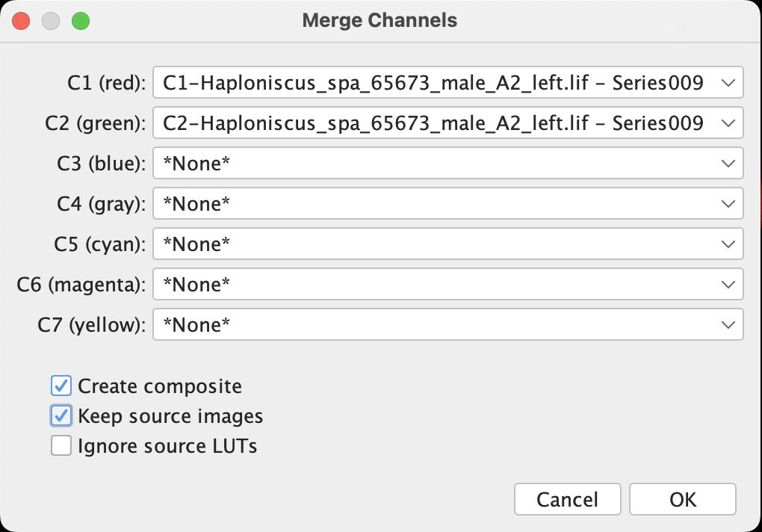Image resolution: width=762 pixels, height=532 pixels.
Task: Disable the Keep source images option
Action: [x=61, y=416]
